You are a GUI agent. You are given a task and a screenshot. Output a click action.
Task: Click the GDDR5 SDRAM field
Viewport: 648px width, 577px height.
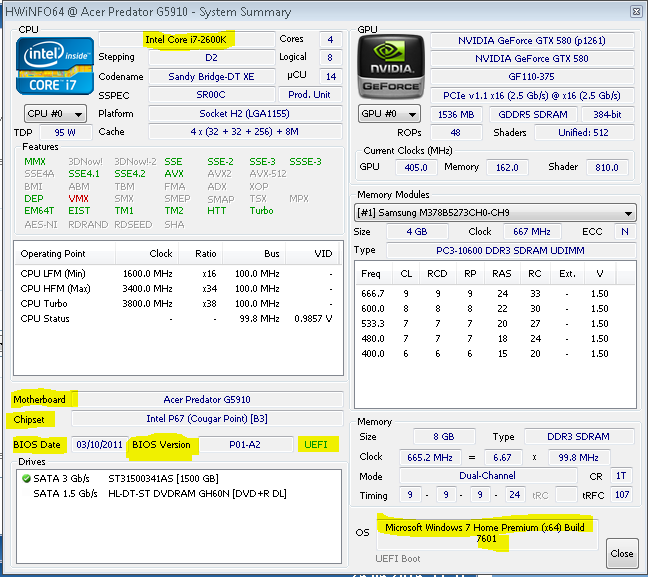click(x=533, y=114)
